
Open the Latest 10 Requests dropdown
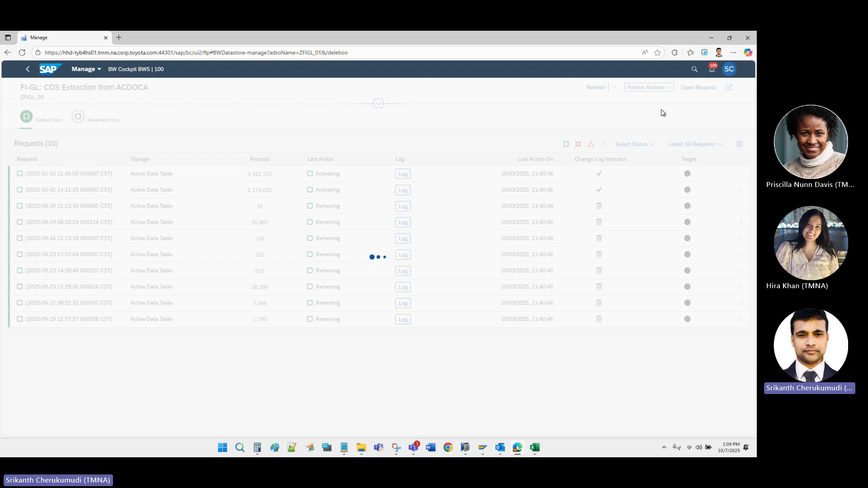point(695,144)
